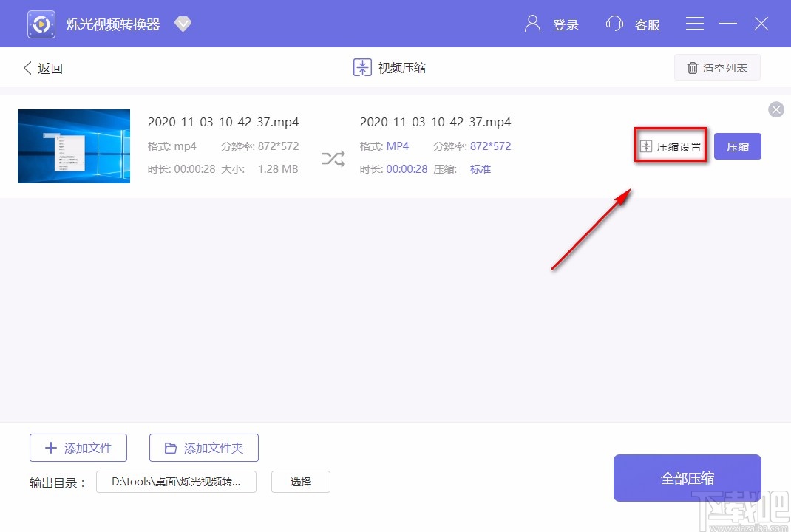Click the headset customer service icon

coord(614,24)
